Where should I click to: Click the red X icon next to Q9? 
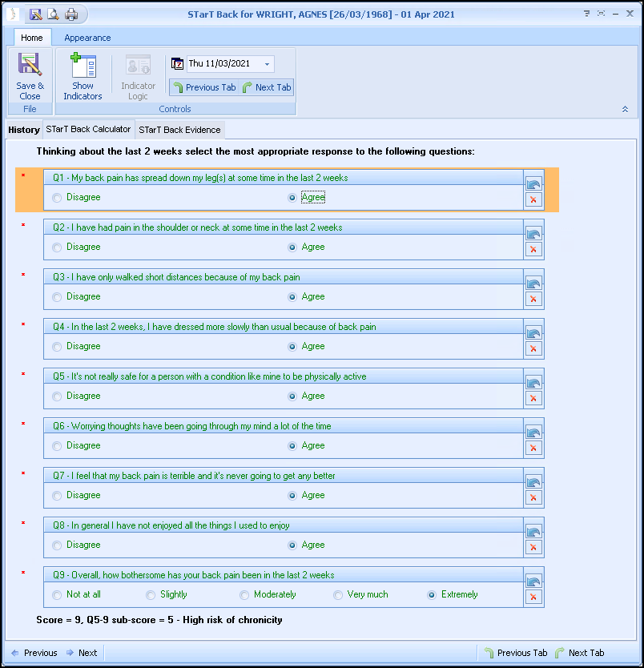(x=533, y=598)
